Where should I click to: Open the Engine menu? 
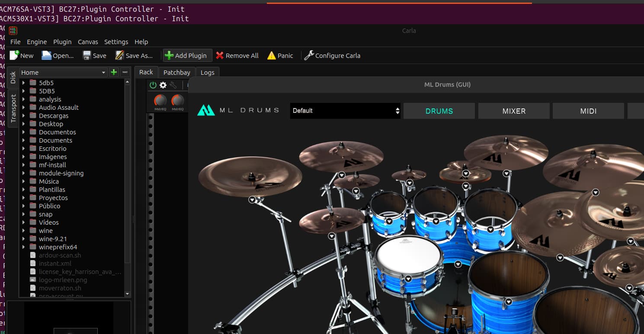point(37,42)
